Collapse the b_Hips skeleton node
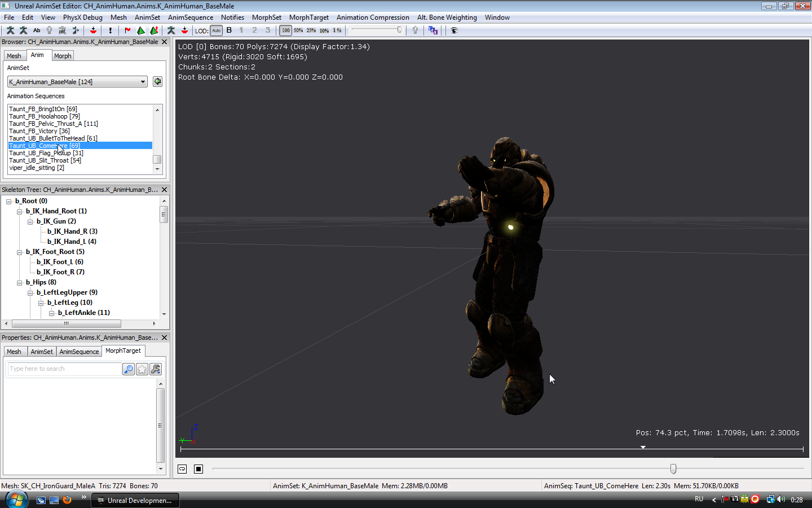The height and width of the screenshot is (508, 812). (x=20, y=282)
